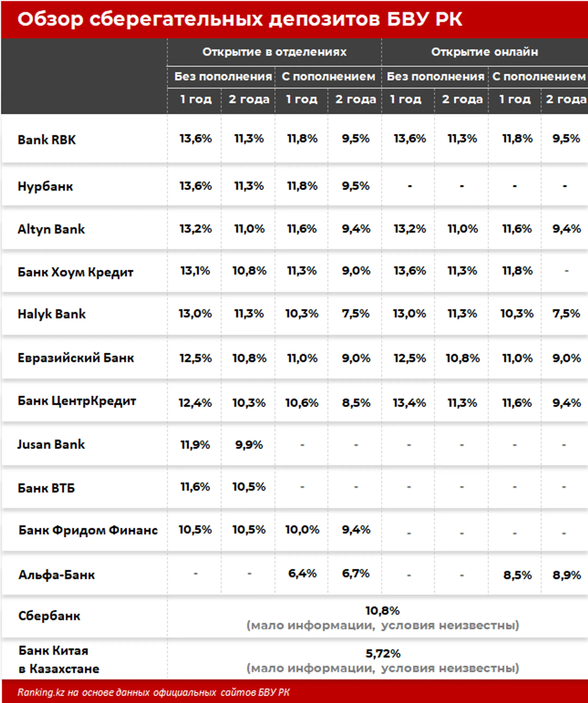Screen dimensions: 588x703
Task: Select Jusan Bank 11,9% rate cell
Action: (195, 445)
